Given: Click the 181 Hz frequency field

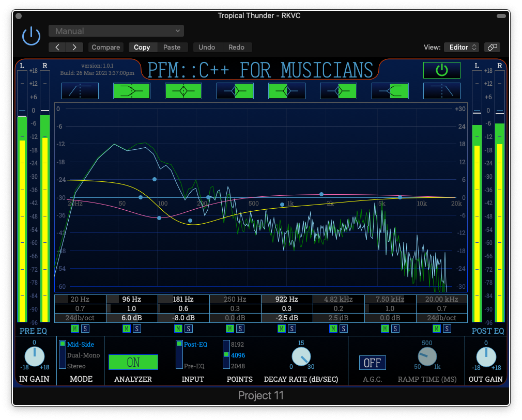Looking at the screenshot, I should click(183, 299).
